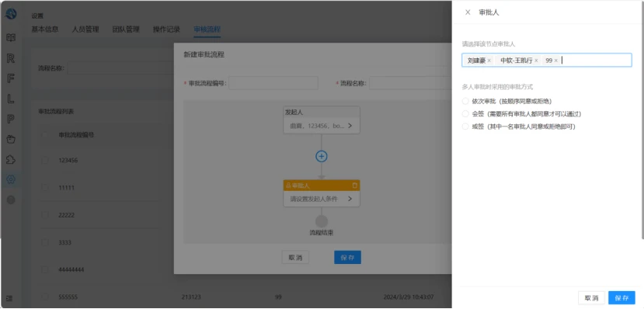Screen dimensions: 644x309
Task: Open the 团队管理 tab
Action: tap(126, 30)
